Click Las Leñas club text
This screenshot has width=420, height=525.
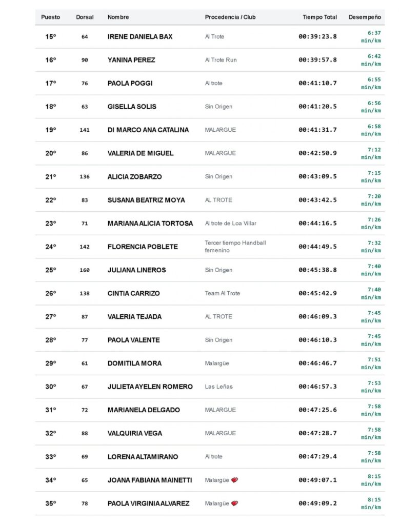218,387
